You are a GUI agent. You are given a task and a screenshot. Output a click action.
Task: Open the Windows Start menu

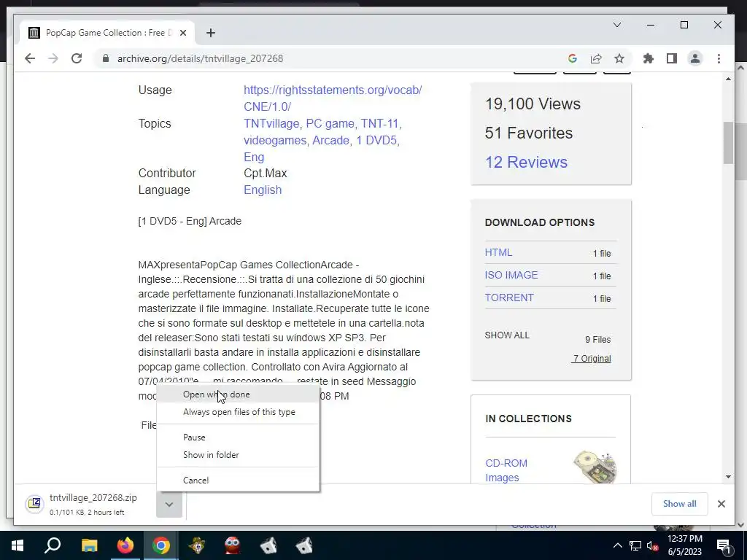[x=18, y=545]
